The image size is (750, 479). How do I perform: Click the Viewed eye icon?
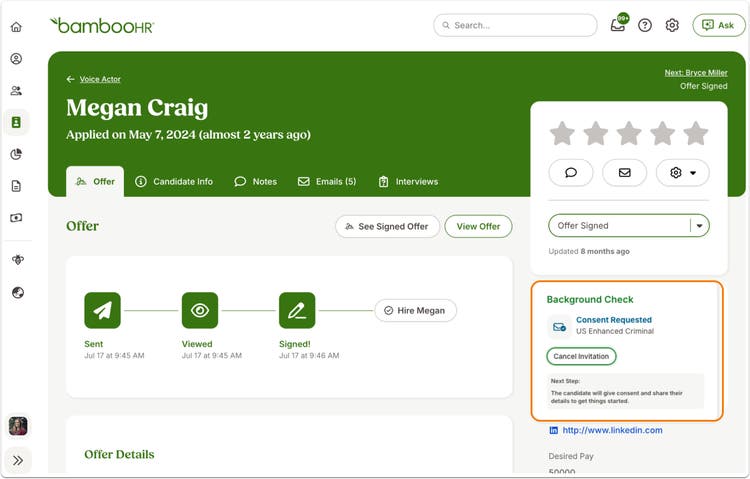(200, 311)
